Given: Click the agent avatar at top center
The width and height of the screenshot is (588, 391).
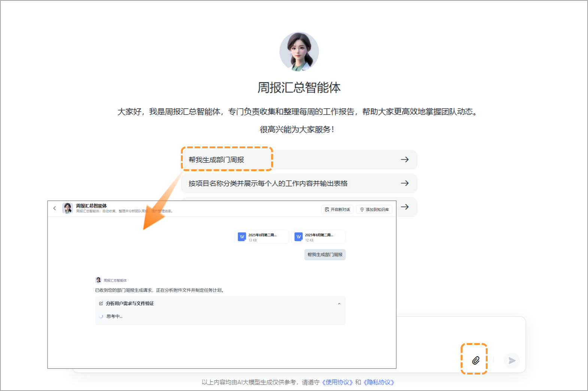Looking at the screenshot, I should [299, 52].
